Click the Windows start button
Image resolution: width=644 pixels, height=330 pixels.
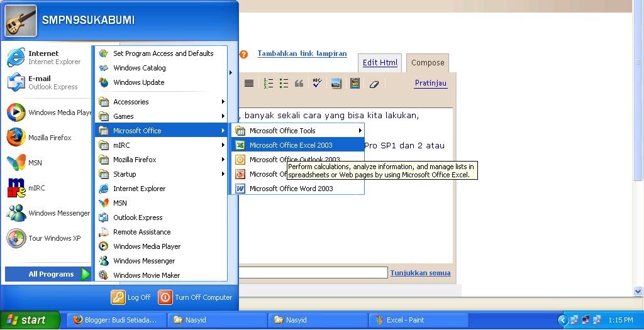point(30,320)
